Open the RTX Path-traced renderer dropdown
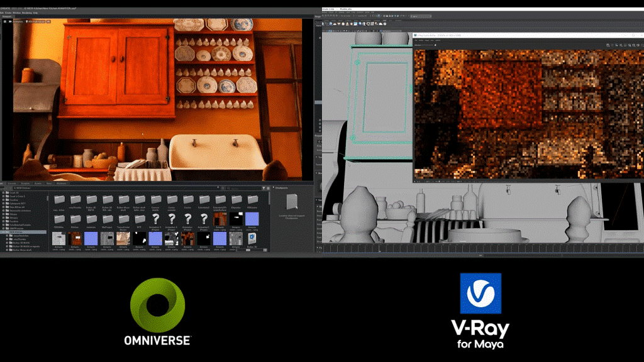The width and height of the screenshot is (644, 362). pos(35,21)
